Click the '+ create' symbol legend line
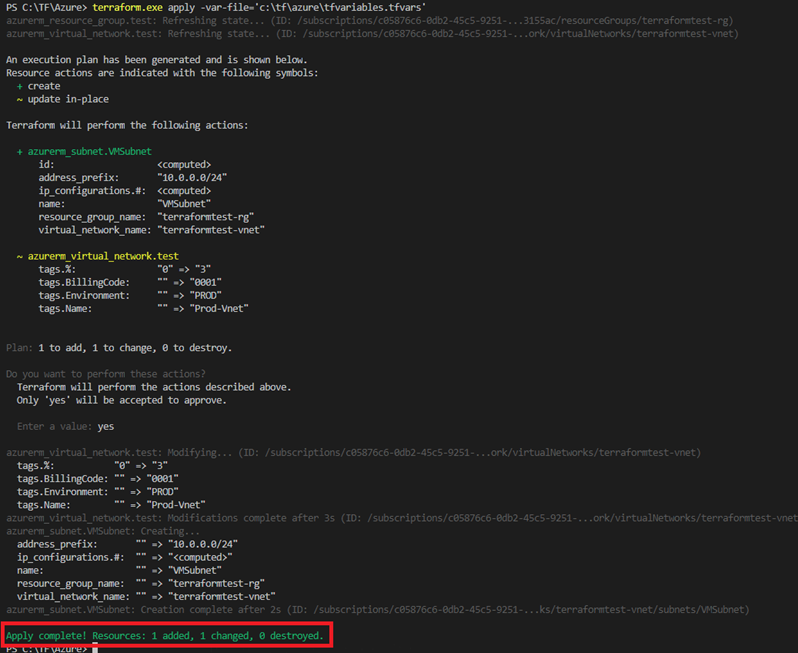This screenshot has width=798, height=653. [x=39, y=86]
